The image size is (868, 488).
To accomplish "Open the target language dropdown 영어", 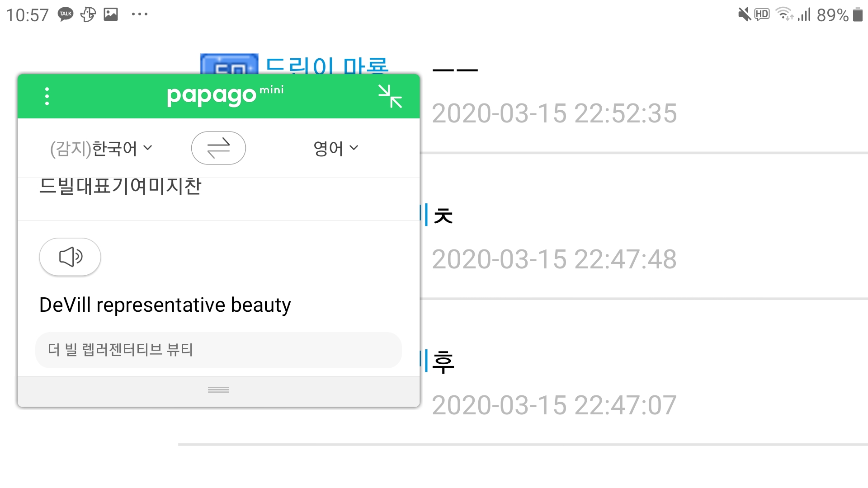I will 335,148.
